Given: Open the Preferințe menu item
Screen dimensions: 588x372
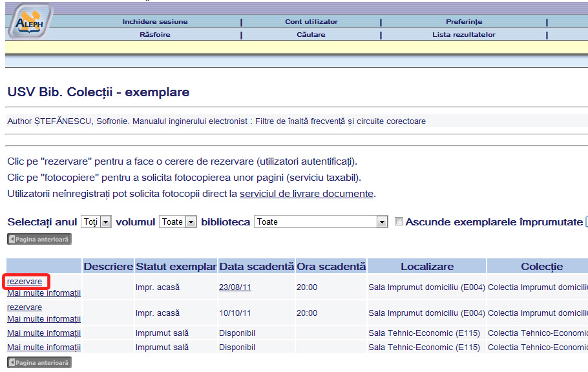Looking at the screenshot, I should pos(463,22).
